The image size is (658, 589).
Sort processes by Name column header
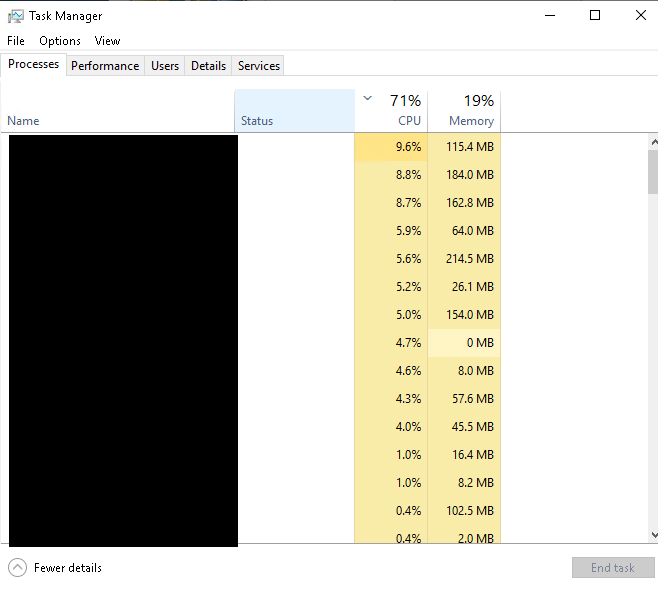(x=118, y=111)
